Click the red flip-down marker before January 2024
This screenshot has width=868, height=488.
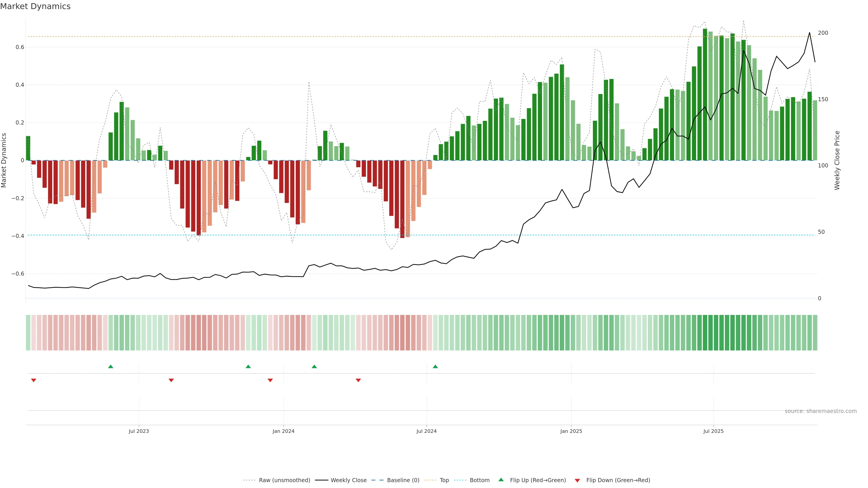point(270,380)
